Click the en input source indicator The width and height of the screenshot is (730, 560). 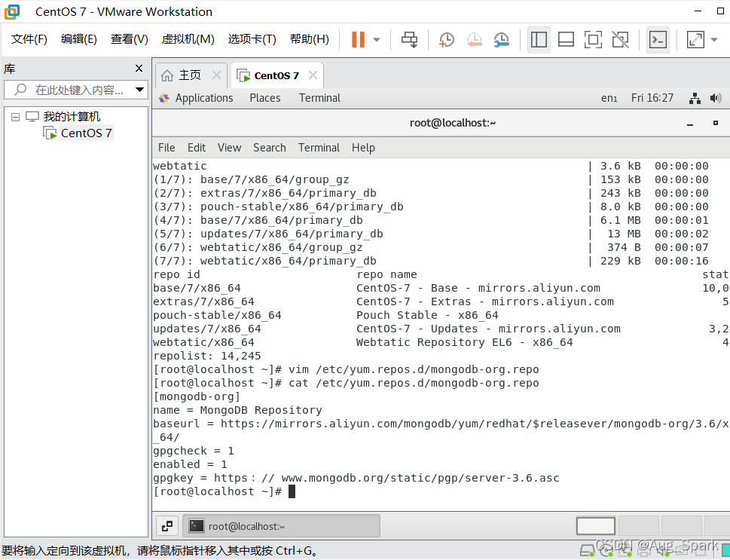tap(609, 98)
